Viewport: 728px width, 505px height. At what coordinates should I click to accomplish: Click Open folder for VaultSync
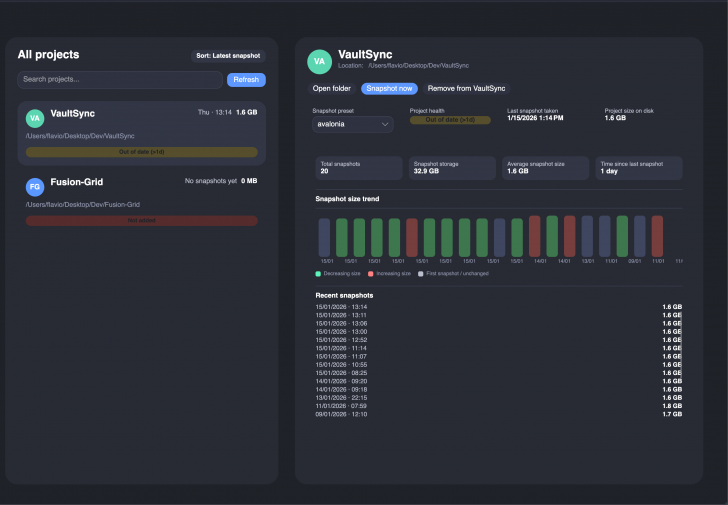click(333, 88)
